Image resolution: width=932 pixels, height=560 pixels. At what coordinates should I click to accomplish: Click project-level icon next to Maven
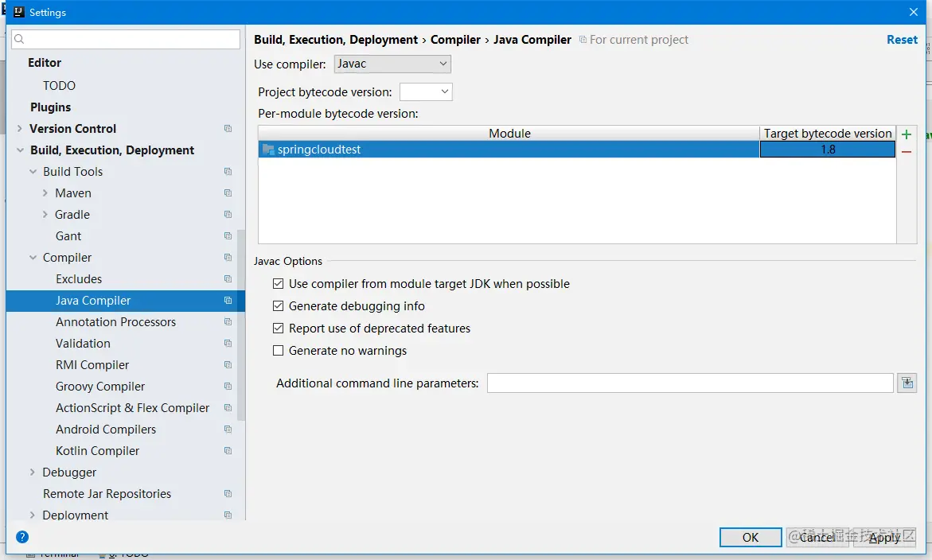tap(228, 193)
